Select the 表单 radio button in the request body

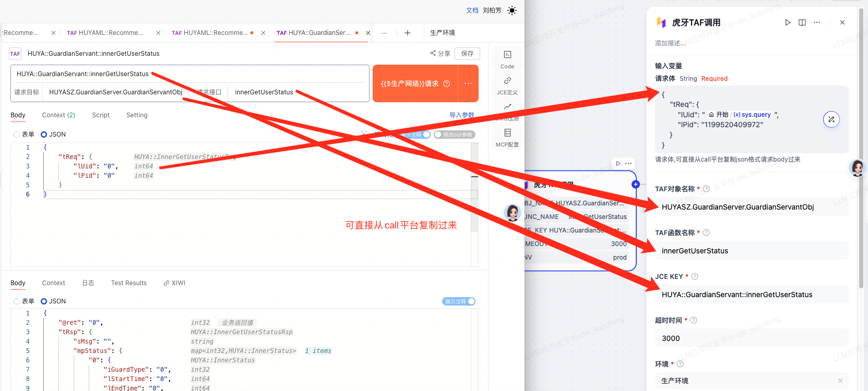tap(17, 135)
